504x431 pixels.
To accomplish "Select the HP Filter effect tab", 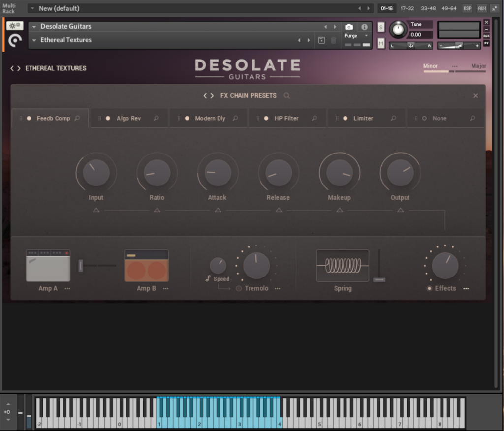I will [x=286, y=118].
